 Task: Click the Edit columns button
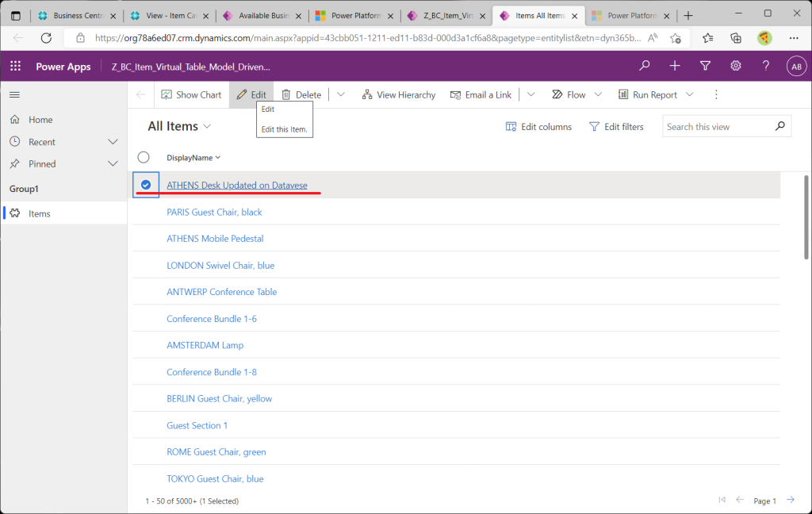pos(538,126)
